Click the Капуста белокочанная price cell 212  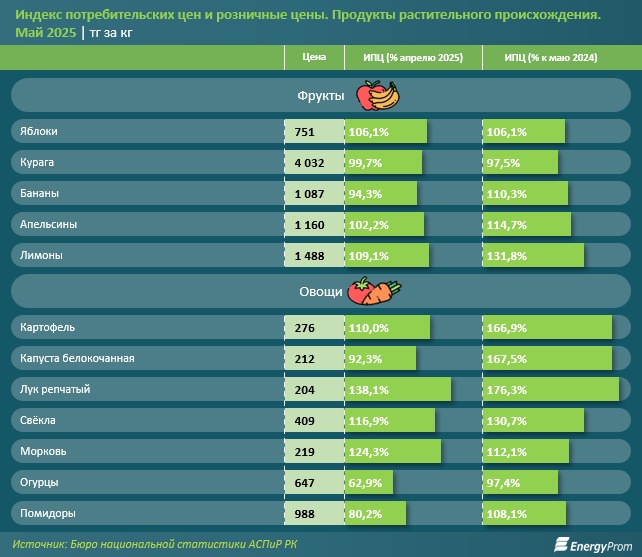[x=314, y=358]
